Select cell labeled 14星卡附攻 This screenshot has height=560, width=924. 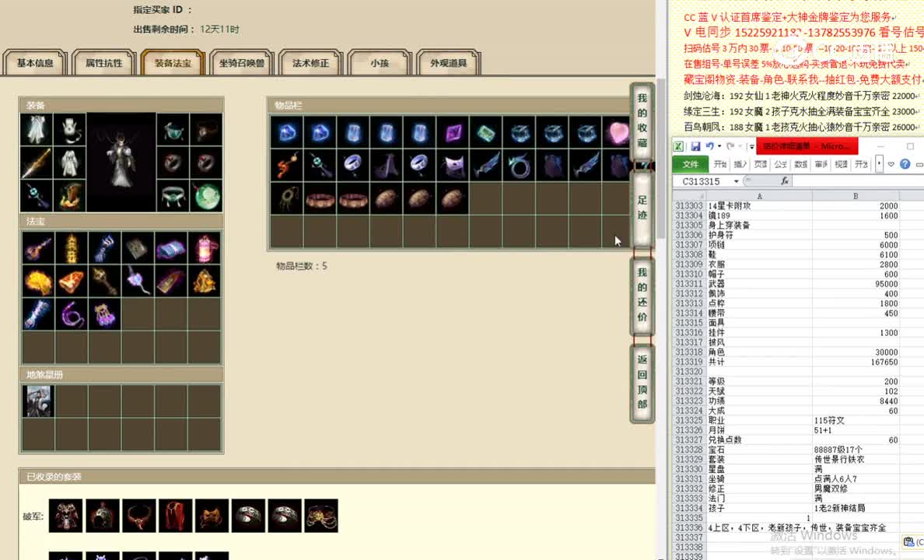(x=759, y=206)
